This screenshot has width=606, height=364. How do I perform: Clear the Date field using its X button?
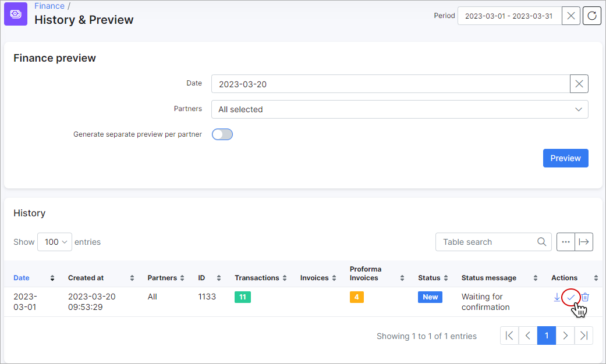click(579, 84)
